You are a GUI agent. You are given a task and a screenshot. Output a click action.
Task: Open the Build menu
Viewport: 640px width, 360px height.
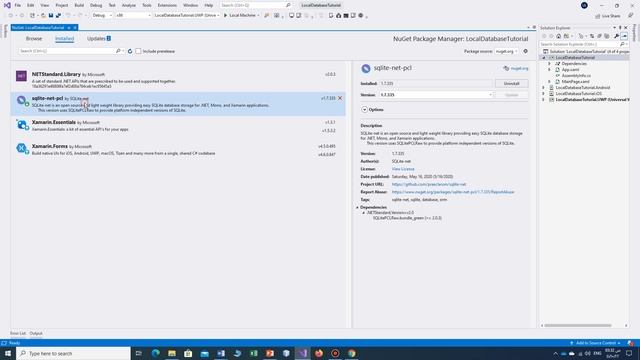click(x=79, y=5)
